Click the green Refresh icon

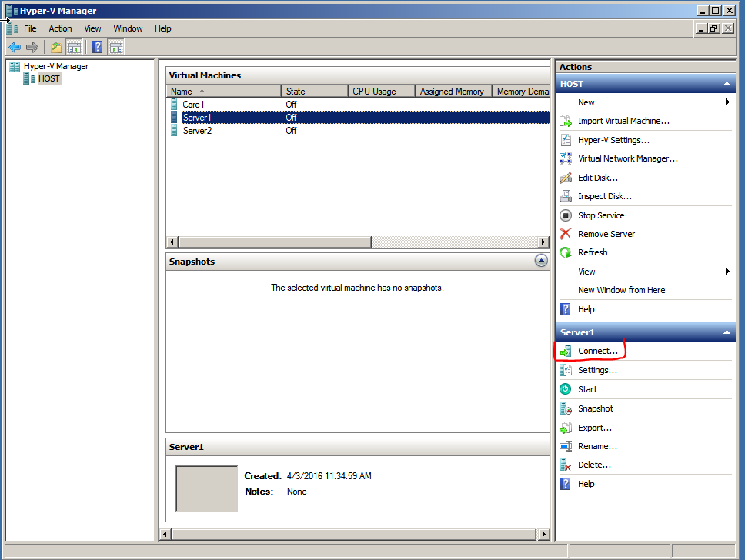point(566,252)
